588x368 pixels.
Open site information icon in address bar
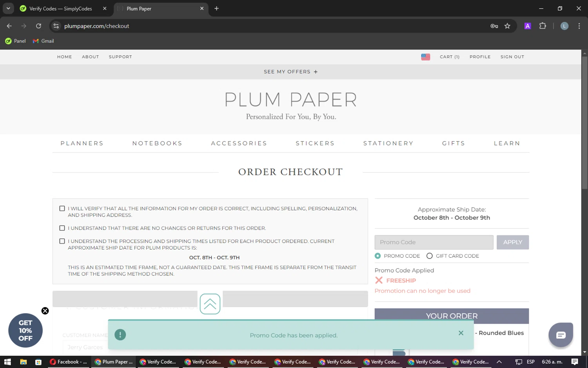pyautogui.click(x=56, y=26)
